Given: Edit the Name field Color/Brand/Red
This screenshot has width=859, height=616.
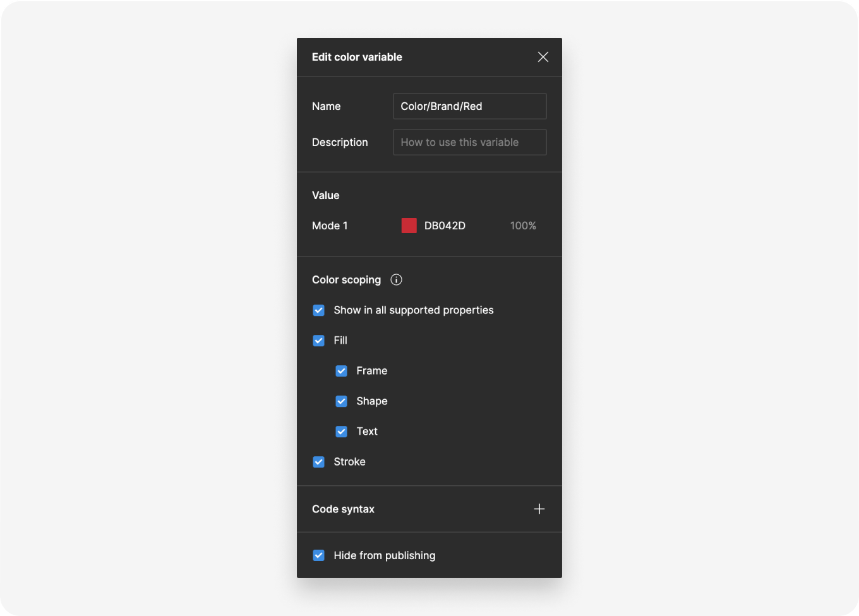Looking at the screenshot, I should [x=470, y=106].
